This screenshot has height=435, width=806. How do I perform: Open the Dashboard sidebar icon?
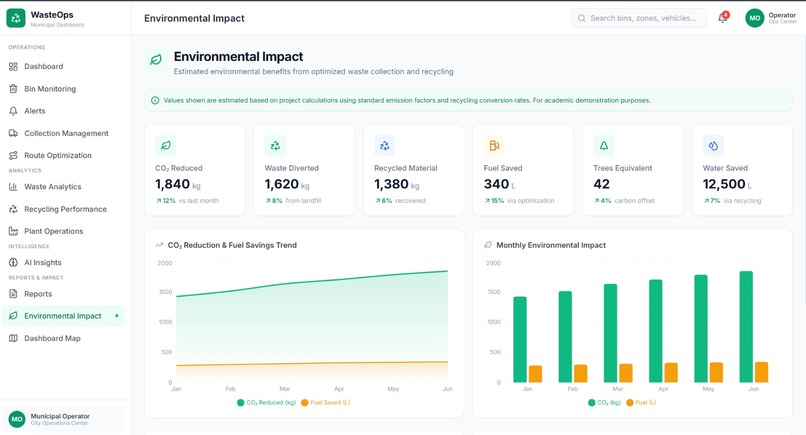[13, 66]
